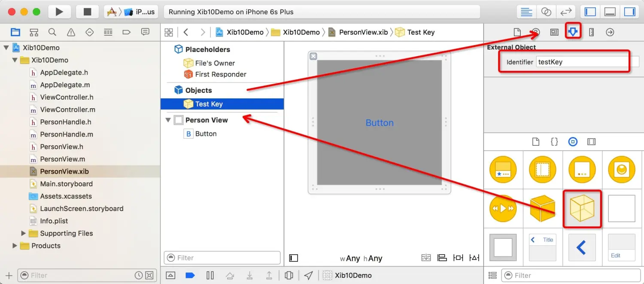Image resolution: width=644 pixels, height=284 pixels.
Task: Select the Standard editor button
Action: 526,12
